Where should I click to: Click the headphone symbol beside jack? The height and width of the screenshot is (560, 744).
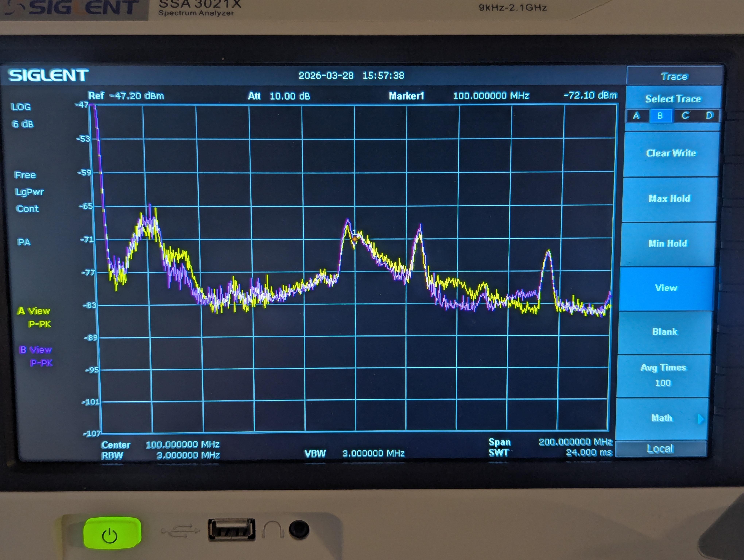click(272, 529)
